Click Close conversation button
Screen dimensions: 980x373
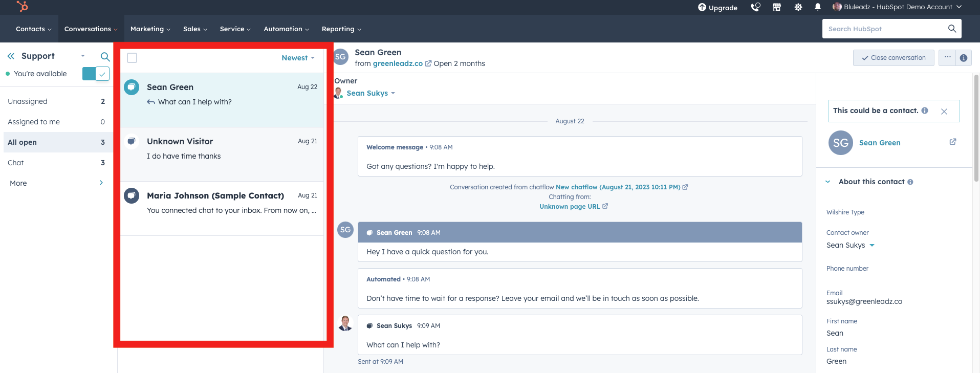click(x=894, y=58)
